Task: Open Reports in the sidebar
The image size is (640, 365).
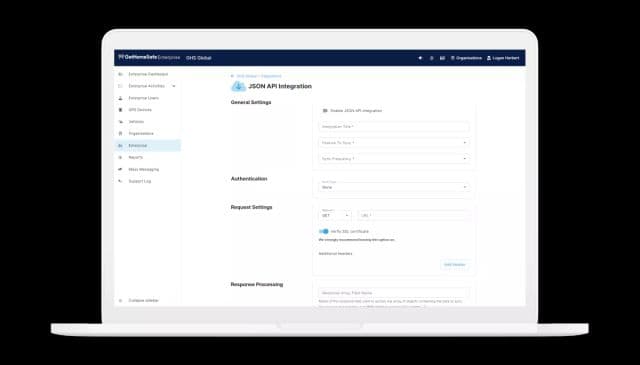Action: [x=136, y=157]
